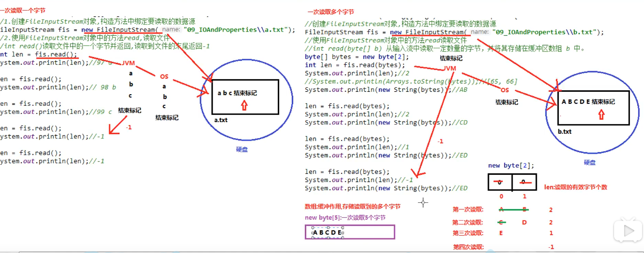Click the note "len:读取的有效字节个数"
The image size is (644, 253).
click(x=575, y=187)
